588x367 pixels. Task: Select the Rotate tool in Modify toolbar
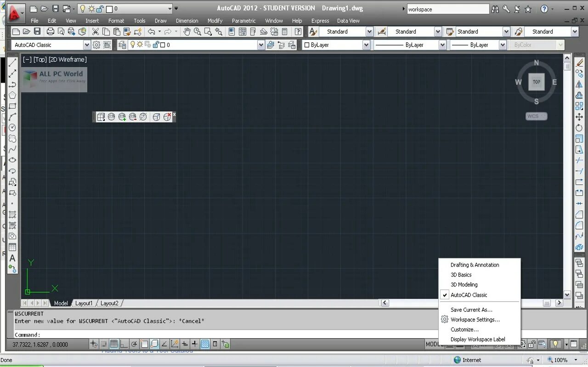coord(579,128)
